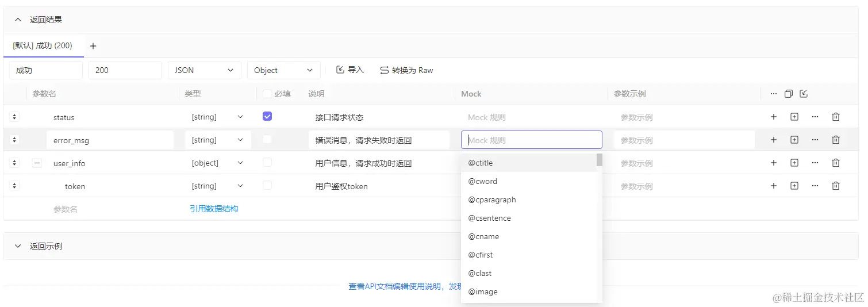Click the 200 status code field

[x=125, y=70]
